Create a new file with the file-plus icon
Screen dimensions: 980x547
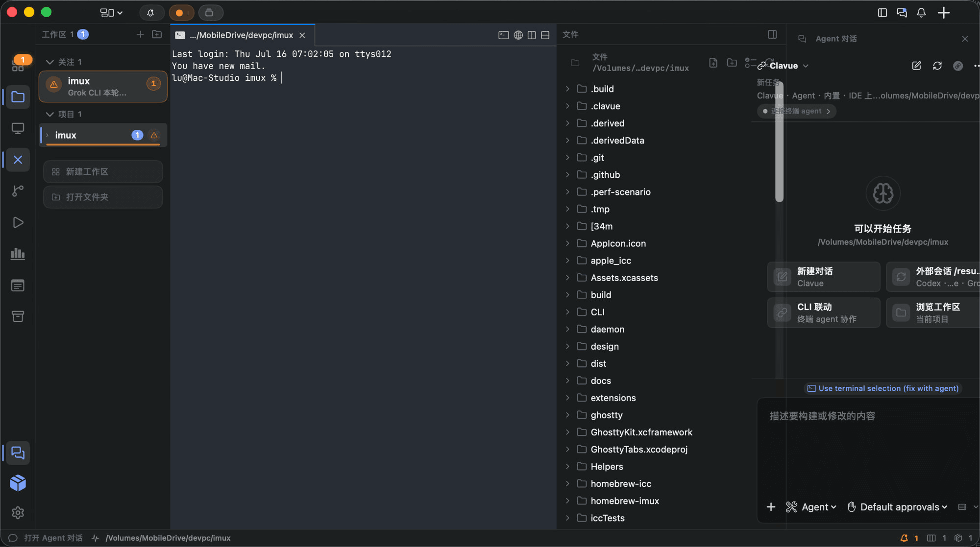[x=713, y=63]
